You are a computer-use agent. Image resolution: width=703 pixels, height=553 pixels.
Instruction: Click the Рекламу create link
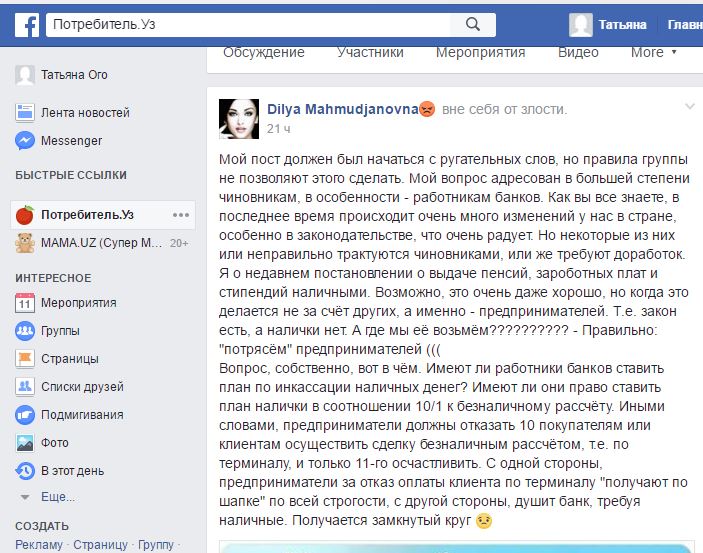39,545
